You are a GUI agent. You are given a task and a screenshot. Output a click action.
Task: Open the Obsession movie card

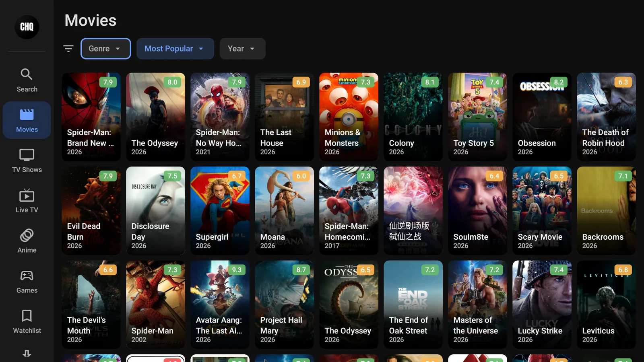tap(542, 117)
